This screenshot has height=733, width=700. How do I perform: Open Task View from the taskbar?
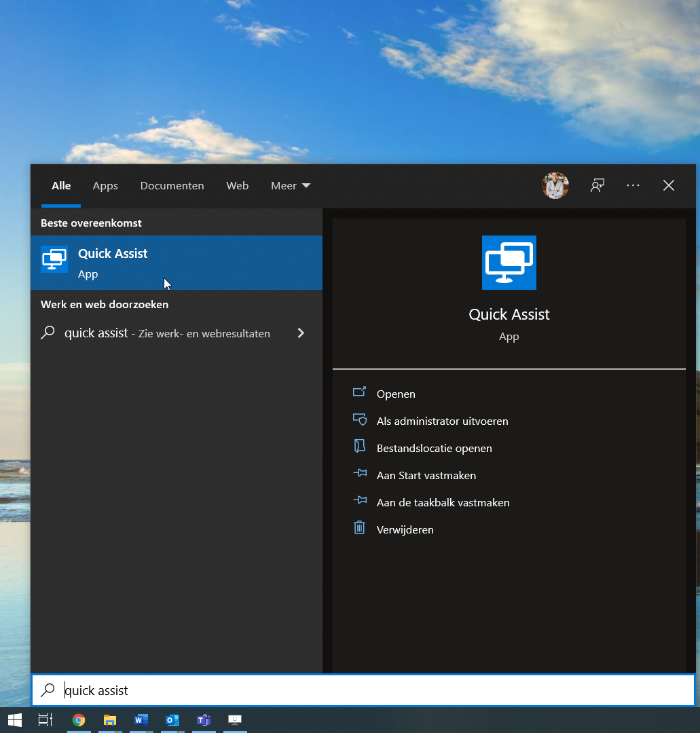pos(45,720)
